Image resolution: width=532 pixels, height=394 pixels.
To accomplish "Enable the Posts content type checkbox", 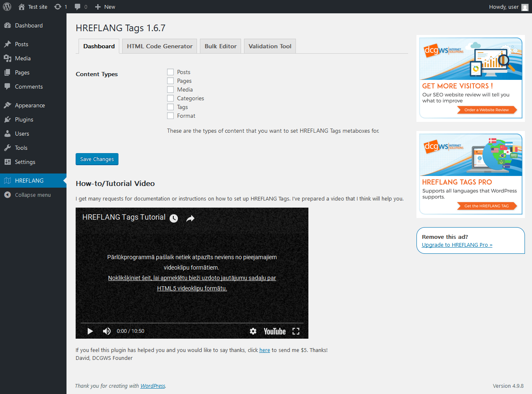I will 170,72.
